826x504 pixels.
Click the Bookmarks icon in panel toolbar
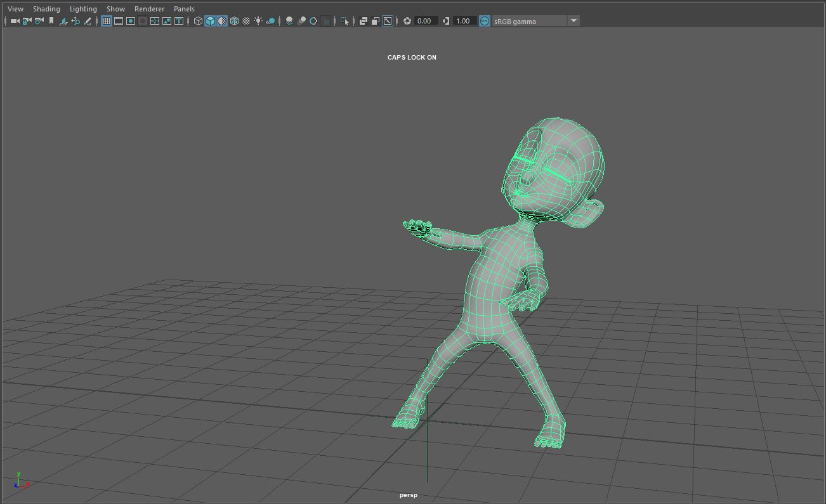pyautogui.click(x=51, y=21)
